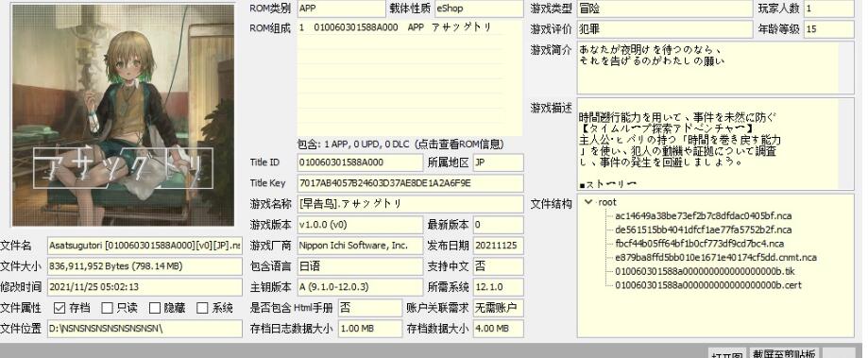This screenshot has width=868, height=358.
Task: Click the 发布日期 field 20211125
Action: click(498, 246)
